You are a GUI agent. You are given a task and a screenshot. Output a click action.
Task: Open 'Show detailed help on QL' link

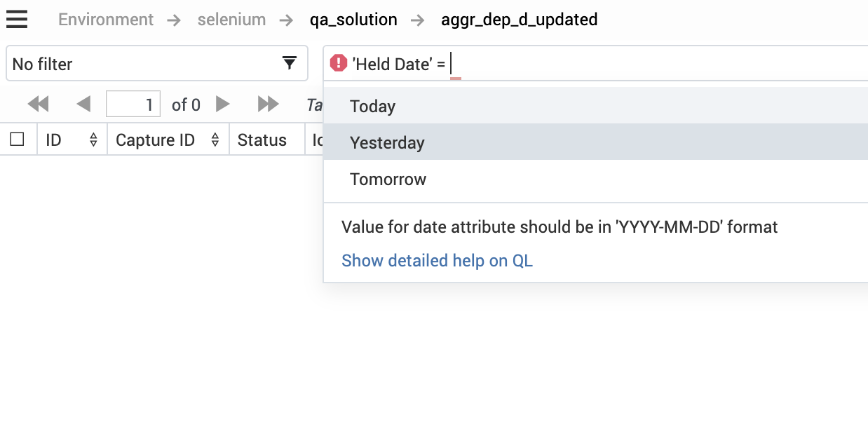437,261
